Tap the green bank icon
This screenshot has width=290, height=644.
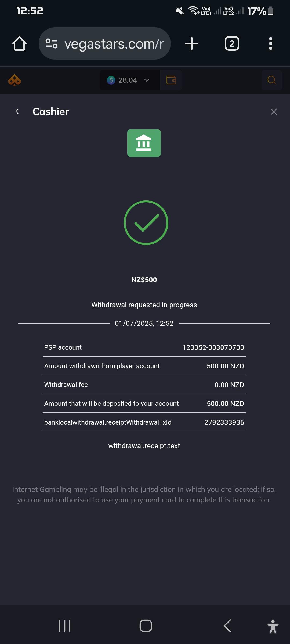144,143
